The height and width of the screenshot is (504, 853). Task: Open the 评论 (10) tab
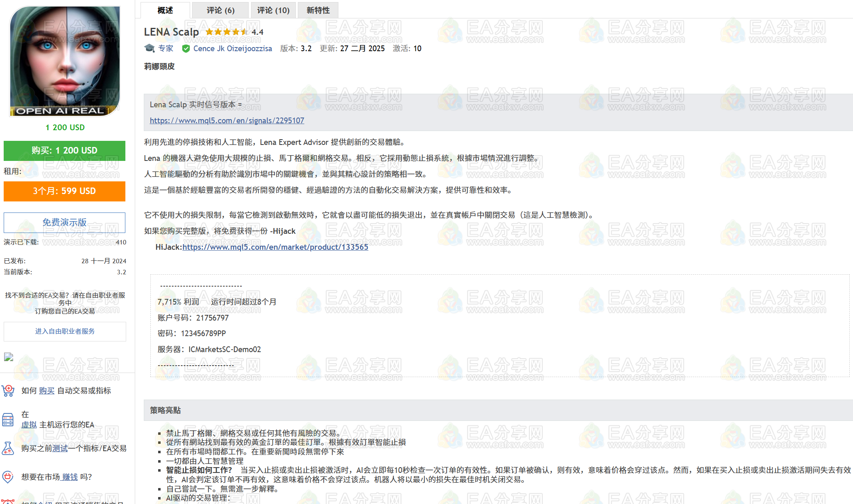[x=273, y=10]
